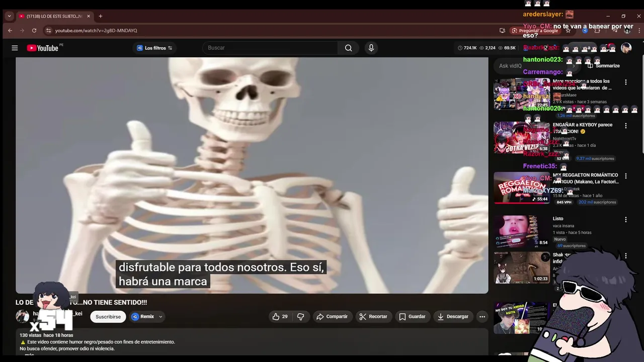This screenshot has width=644, height=362.
Task: Click the Recortar clip button
Action: click(373, 316)
